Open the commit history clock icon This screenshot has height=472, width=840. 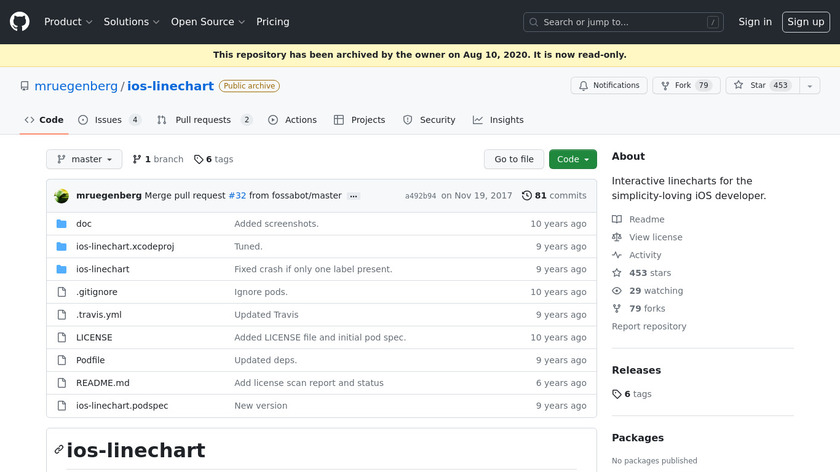527,196
